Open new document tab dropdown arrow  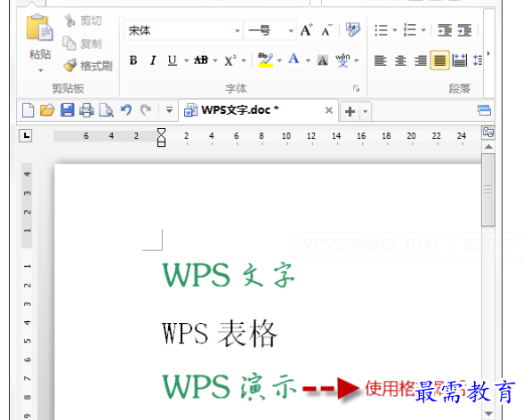tap(366, 112)
